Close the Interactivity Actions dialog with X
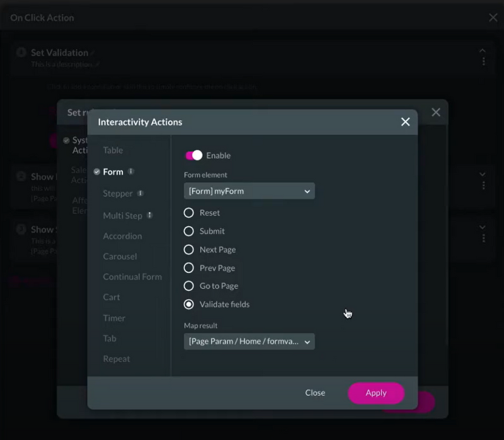The width and height of the screenshot is (504, 440). coord(405,122)
